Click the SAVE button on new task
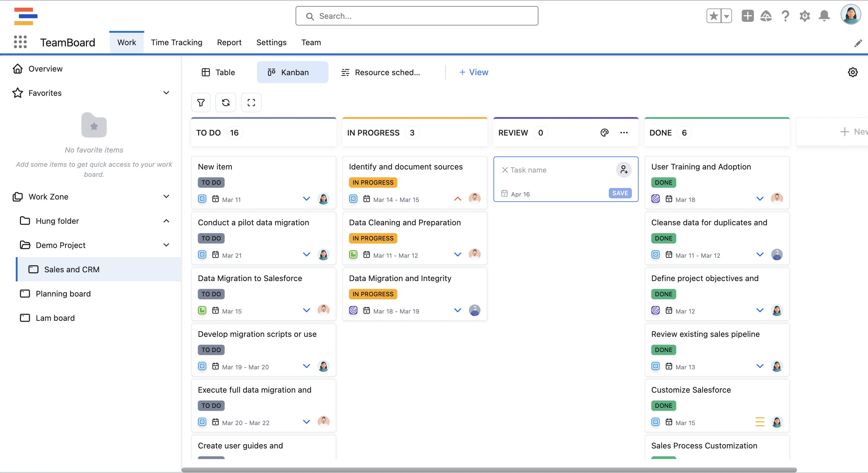 [x=620, y=193]
